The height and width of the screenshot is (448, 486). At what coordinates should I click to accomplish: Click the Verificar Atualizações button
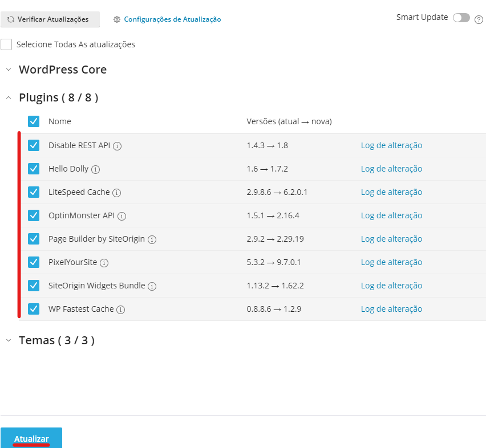pyautogui.click(x=50, y=19)
